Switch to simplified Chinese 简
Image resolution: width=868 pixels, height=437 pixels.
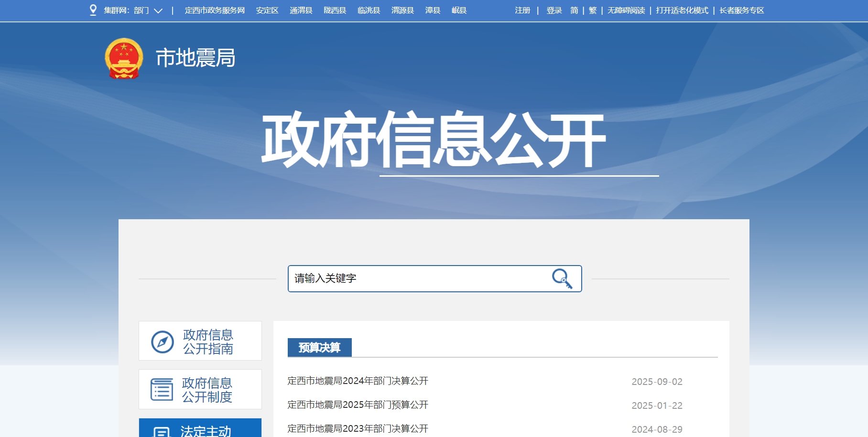click(x=574, y=11)
